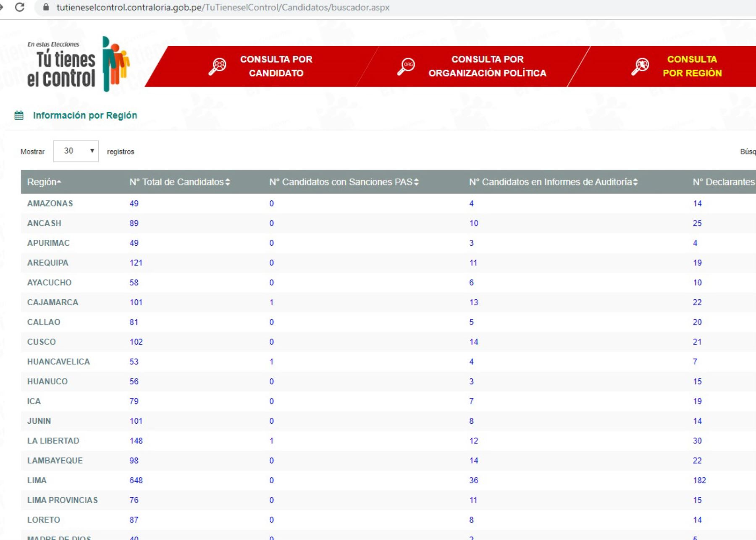Click the browser address bar URL
This screenshot has width=756, height=540.
[x=223, y=8]
